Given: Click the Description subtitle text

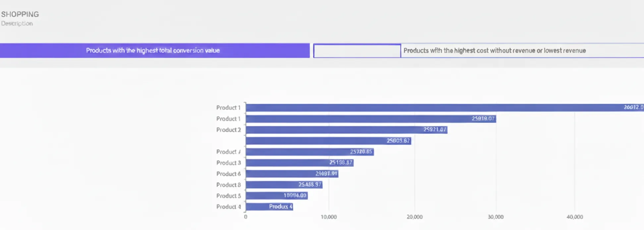Looking at the screenshot, I should [x=17, y=23].
